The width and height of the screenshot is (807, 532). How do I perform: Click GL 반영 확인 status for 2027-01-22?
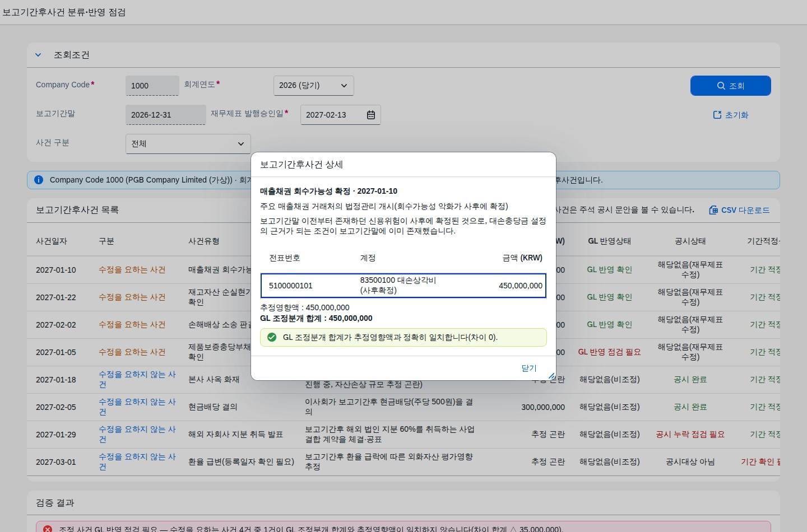coord(609,297)
